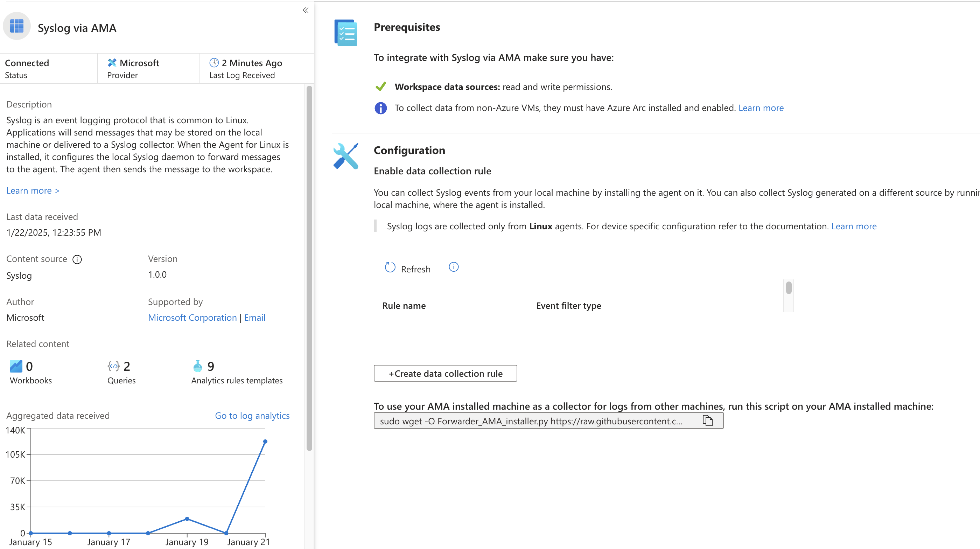The width and height of the screenshot is (980, 549).
Task: Click the Refresh button label
Action: point(415,269)
